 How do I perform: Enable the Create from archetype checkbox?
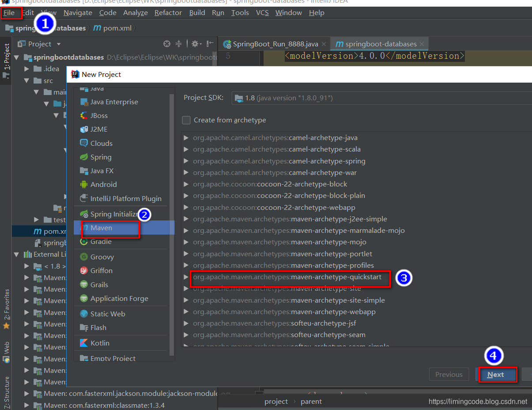[x=186, y=120]
